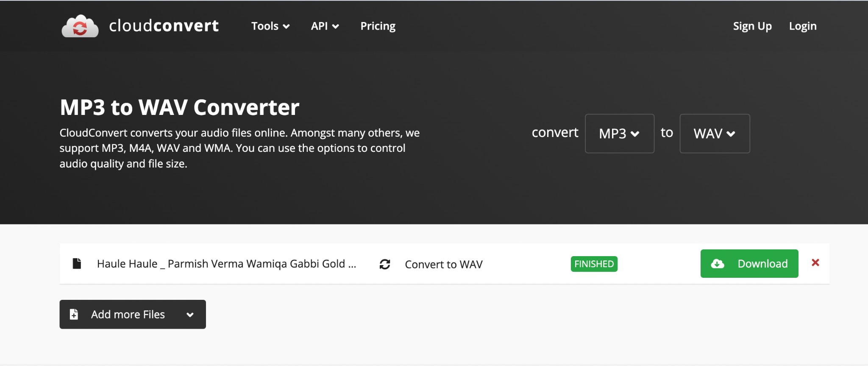Click the CloudConvert cloud logo icon

(x=80, y=26)
